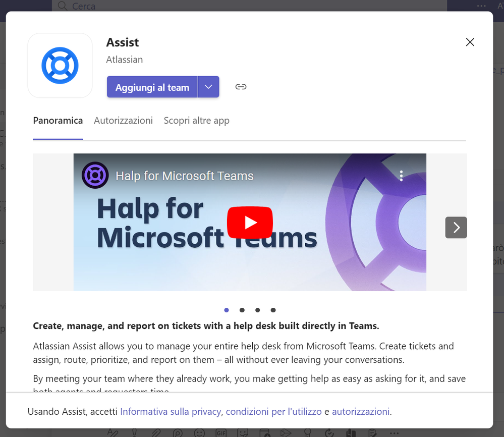Select the third carousel dot
Screen dimensions: 504x437
(257, 310)
